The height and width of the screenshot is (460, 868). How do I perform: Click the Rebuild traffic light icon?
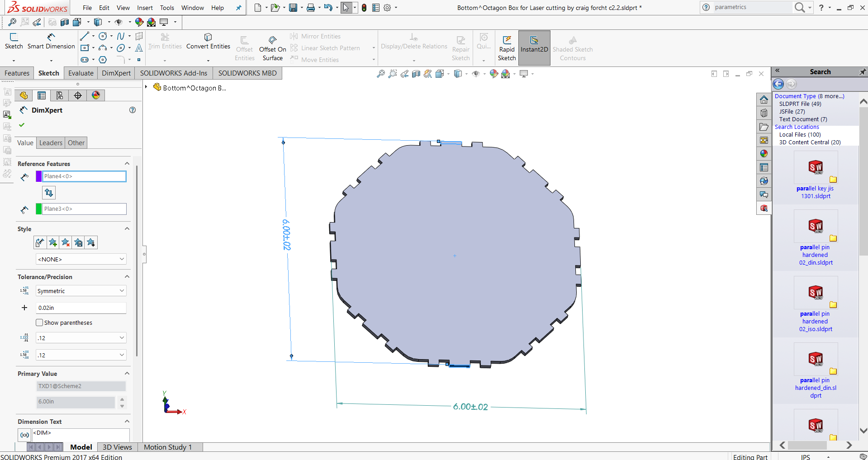[x=364, y=8]
